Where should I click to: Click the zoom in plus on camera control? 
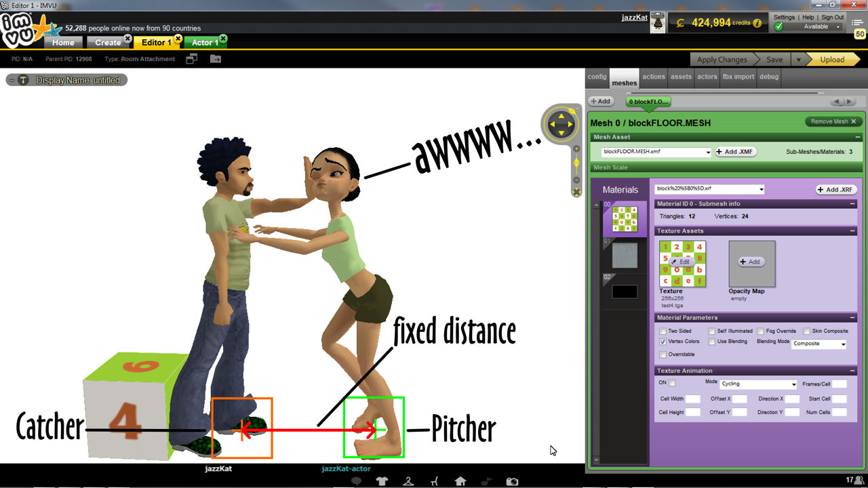click(577, 148)
